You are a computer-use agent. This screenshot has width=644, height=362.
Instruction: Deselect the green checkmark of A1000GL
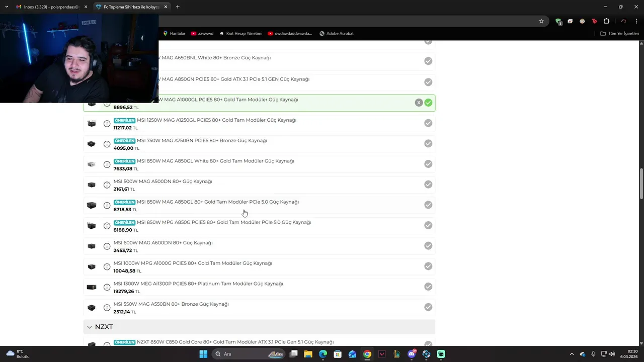tap(428, 103)
